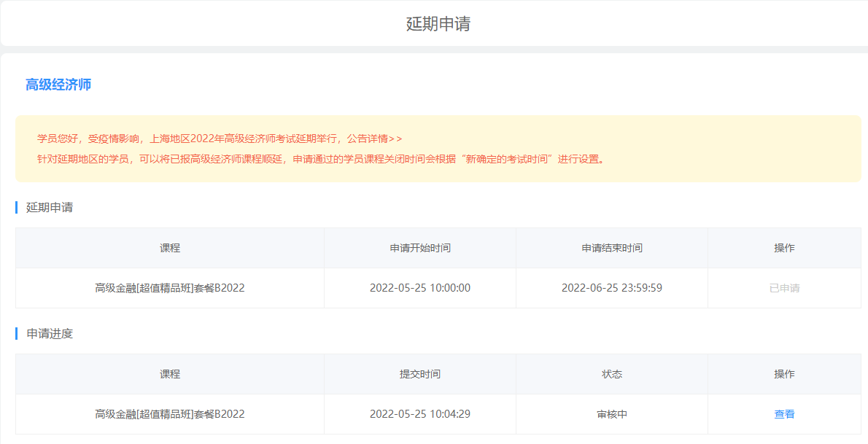Click the start time 2022-05-25 10:00:00 cell
868x444 pixels.
click(420, 288)
